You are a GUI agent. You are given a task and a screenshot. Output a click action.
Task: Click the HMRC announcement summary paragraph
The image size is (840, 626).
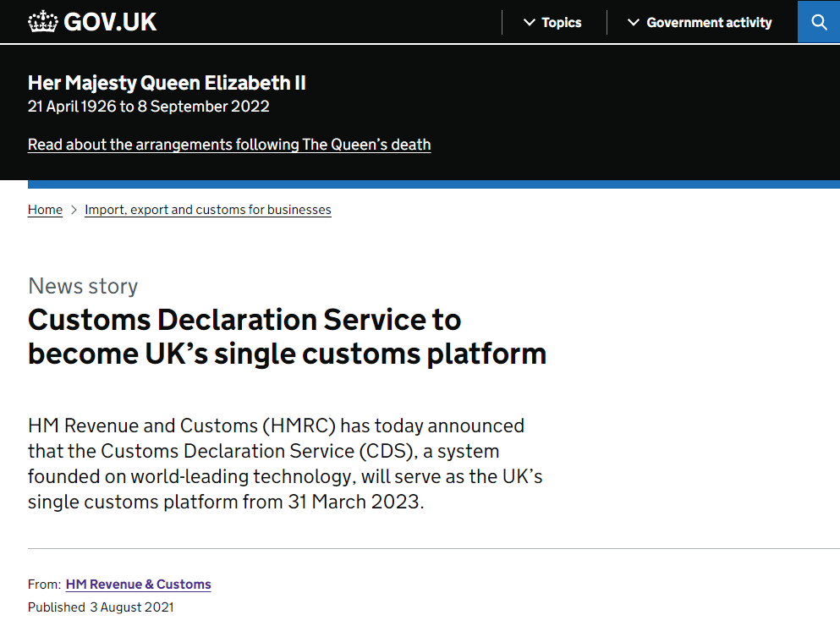point(285,463)
